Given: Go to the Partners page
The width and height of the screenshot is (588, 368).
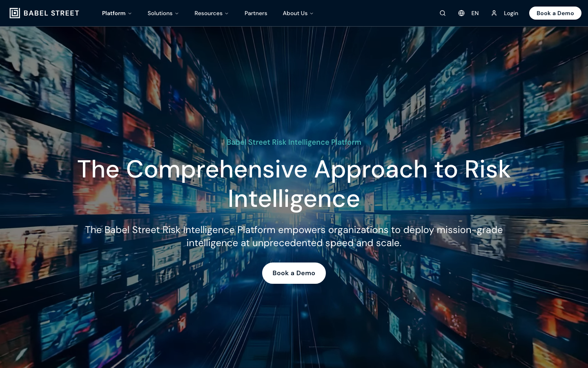Looking at the screenshot, I should pyautogui.click(x=256, y=13).
